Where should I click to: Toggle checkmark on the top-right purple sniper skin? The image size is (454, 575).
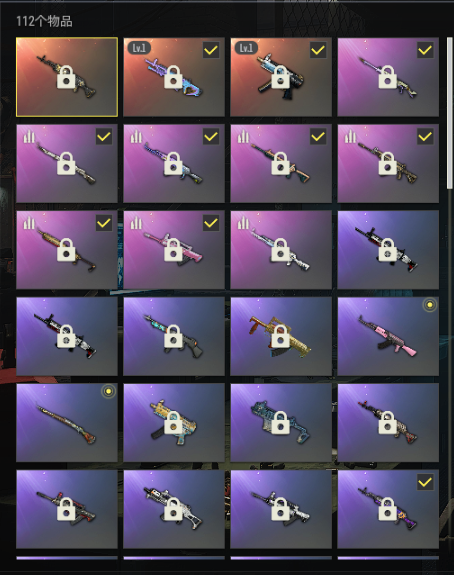425,50
